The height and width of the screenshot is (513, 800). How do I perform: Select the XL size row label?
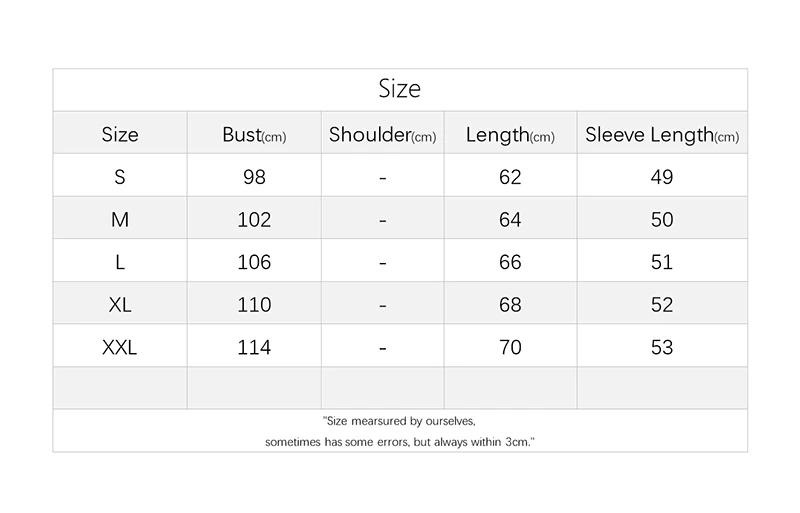tap(120, 304)
